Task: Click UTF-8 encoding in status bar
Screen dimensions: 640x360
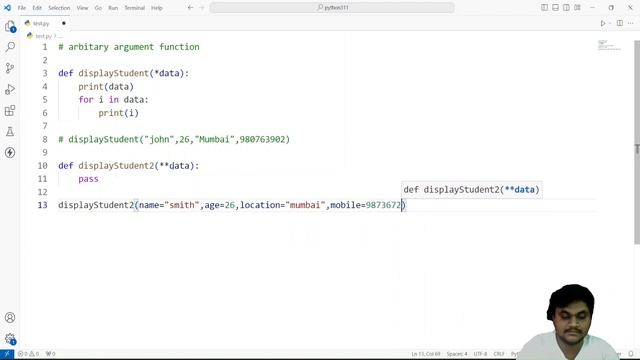Action: coord(480,354)
